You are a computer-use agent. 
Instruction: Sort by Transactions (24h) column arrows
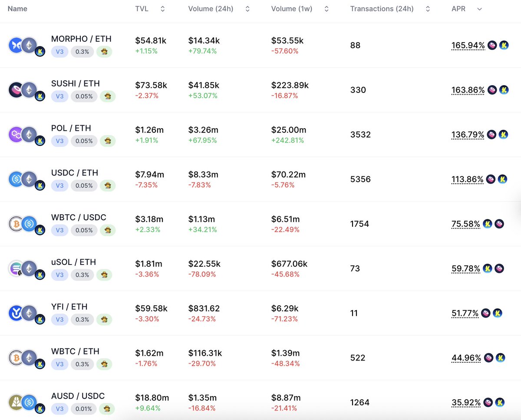(428, 9)
